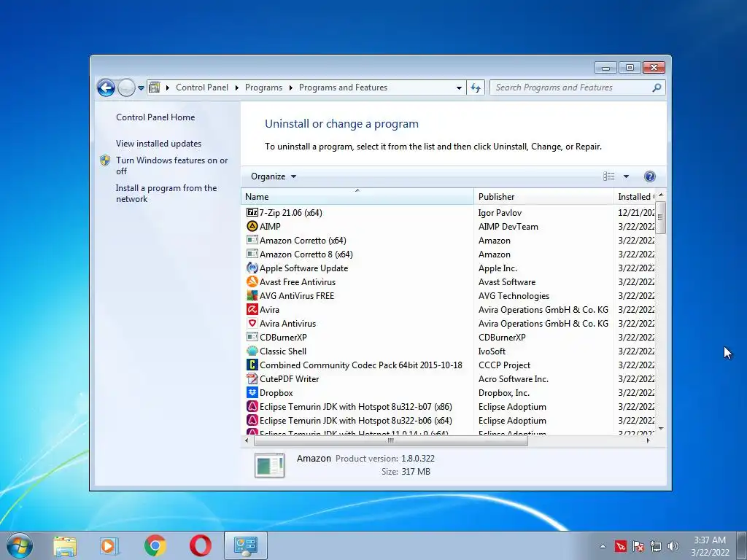Click the Action Center flag tray icon
Image resolution: width=747 pixels, height=560 pixels.
pos(638,546)
